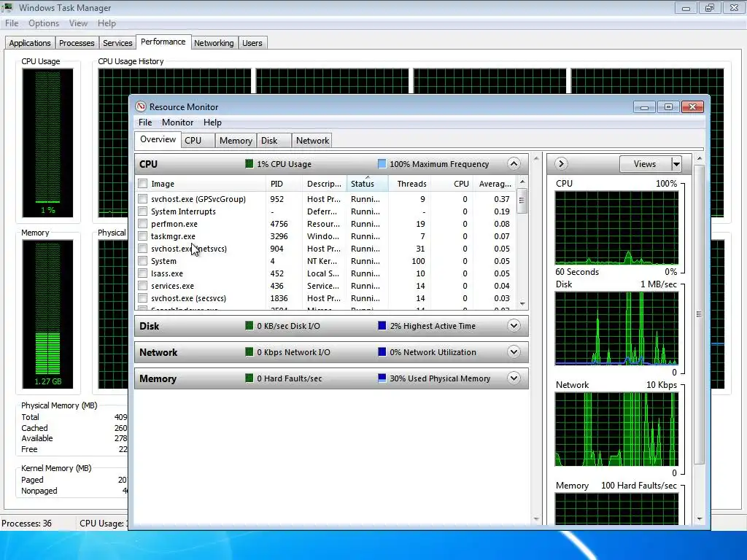Image resolution: width=747 pixels, height=560 pixels.
Task: Click the Disk section header bar
Action: click(x=332, y=326)
